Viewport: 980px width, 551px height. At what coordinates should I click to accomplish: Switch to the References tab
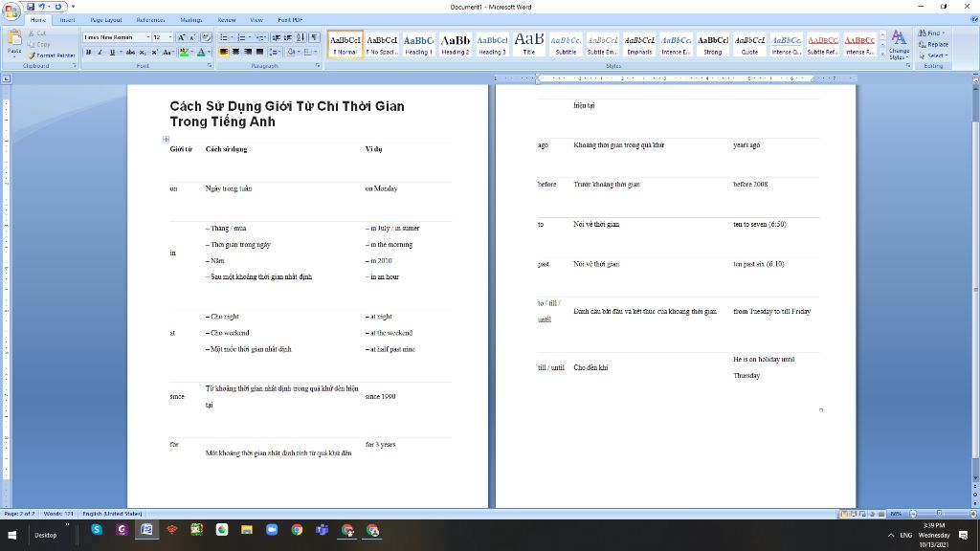(150, 20)
